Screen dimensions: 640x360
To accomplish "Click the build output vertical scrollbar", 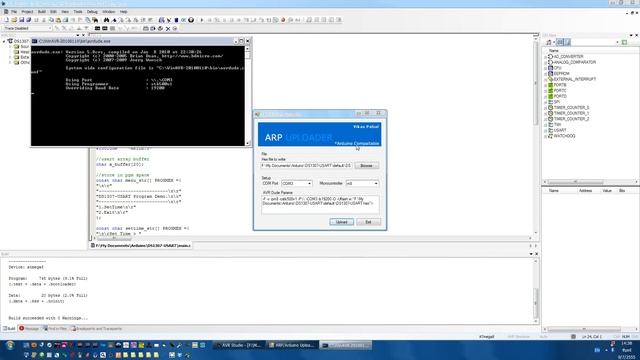I will (x=536, y=291).
